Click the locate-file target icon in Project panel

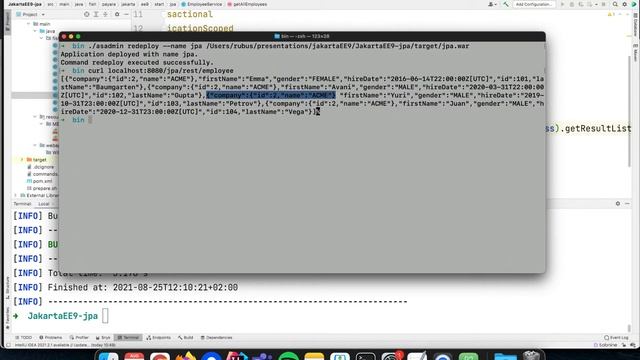[x=87, y=14]
